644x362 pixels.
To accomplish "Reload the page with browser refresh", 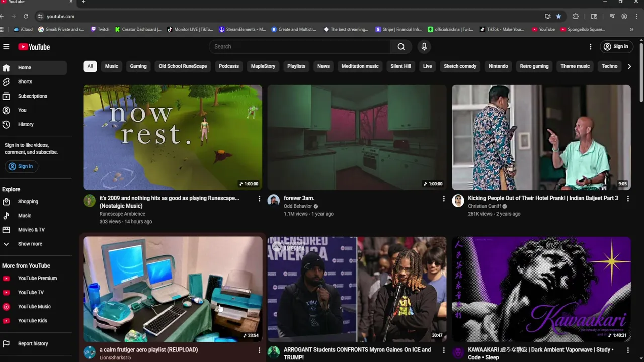I will tap(26, 16).
